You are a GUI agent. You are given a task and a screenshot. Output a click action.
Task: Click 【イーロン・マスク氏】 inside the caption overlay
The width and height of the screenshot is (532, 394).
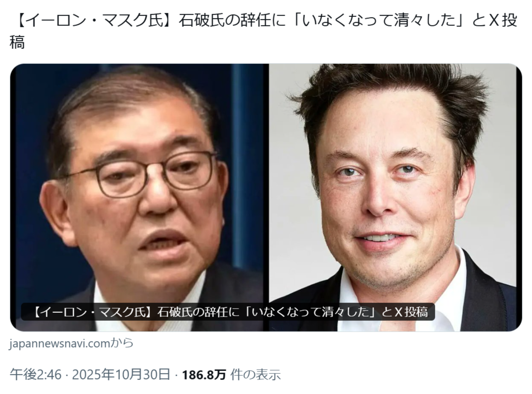point(93,312)
